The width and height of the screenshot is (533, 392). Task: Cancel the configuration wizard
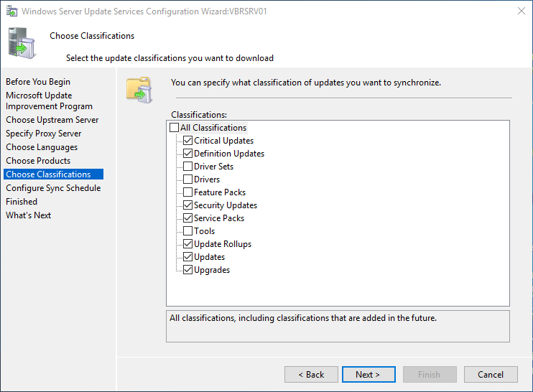(491, 374)
